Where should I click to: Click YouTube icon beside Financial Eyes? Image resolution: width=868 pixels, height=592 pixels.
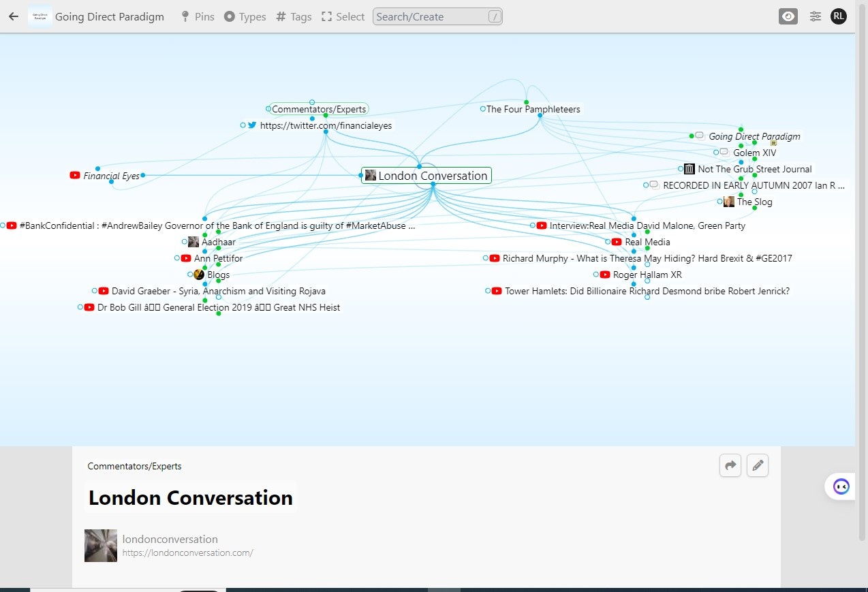coord(75,175)
